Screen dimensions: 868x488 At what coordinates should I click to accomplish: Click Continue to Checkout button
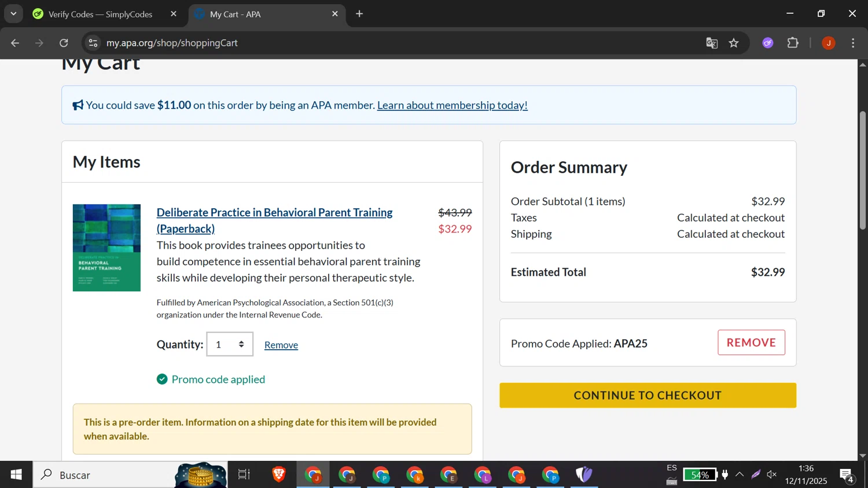tap(648, 395)
